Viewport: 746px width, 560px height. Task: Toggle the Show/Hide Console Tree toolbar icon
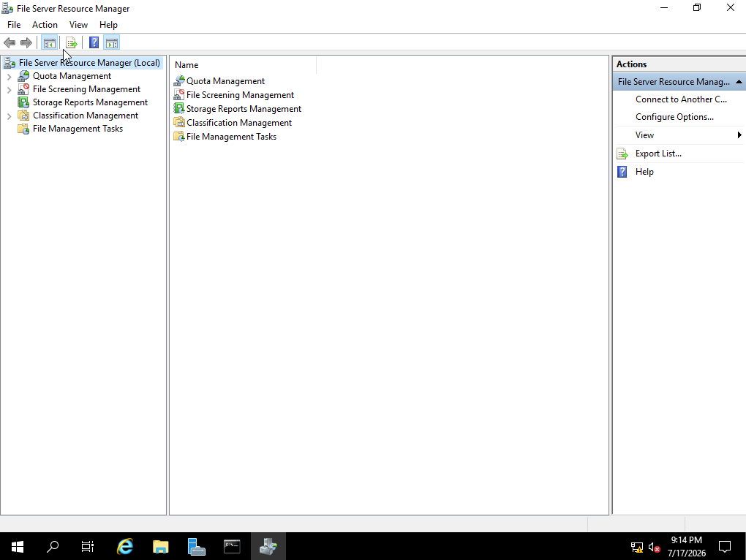(50, 43)
